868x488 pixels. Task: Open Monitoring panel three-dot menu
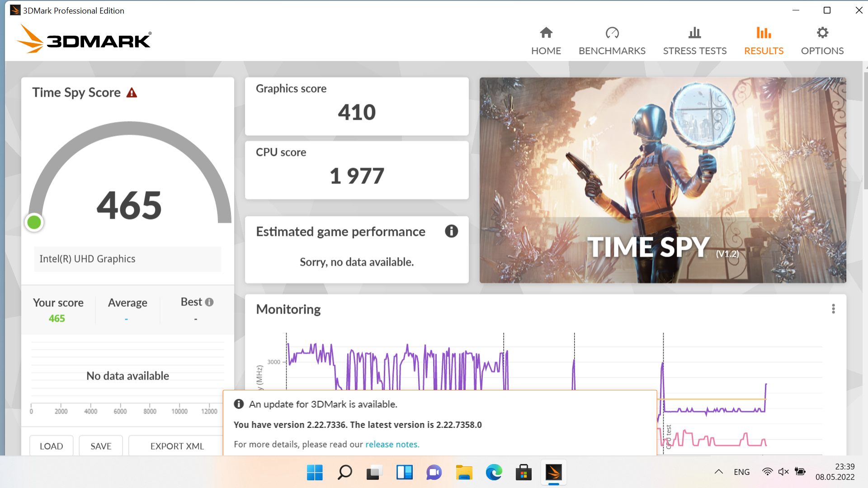833,309
